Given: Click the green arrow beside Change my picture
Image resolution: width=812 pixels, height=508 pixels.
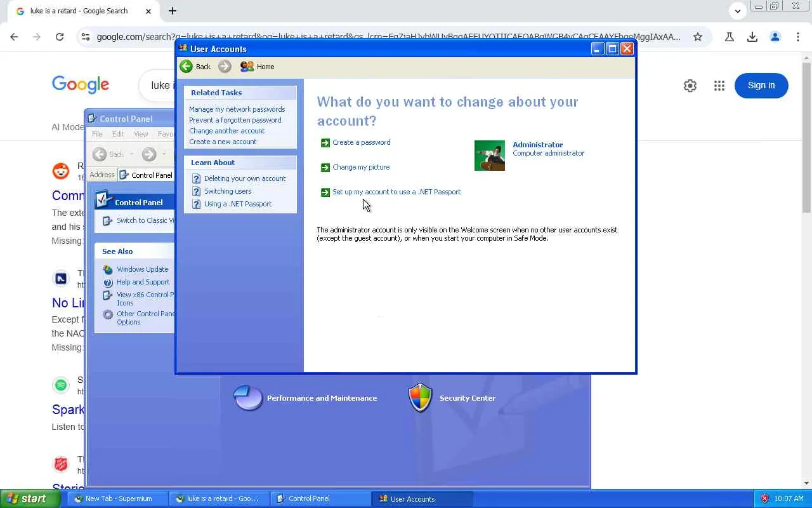Looking at the screenshot, I should click(325, 168).
